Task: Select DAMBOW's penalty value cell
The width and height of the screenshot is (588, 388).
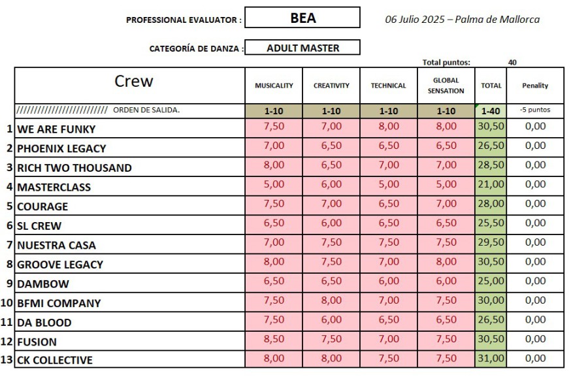Action: pyautogui.click(x=535, y=282)
